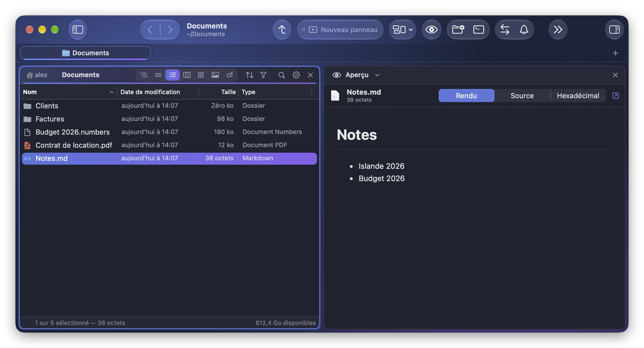Screen dimensions: 644x348
Task: Open sort order arrows
Action: coord(250,75)
